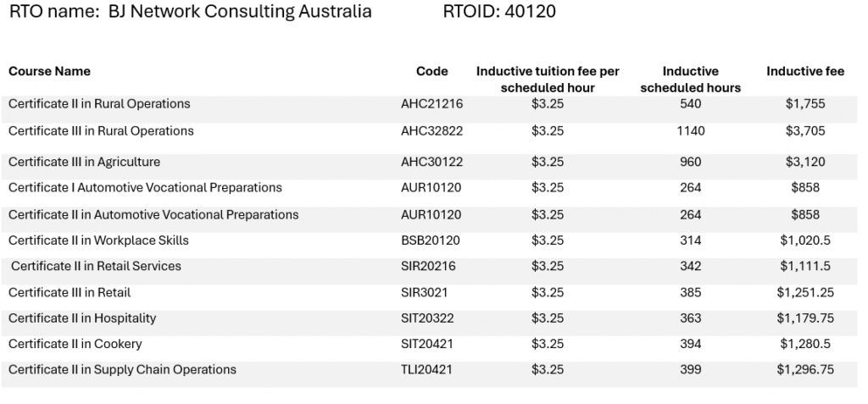Click code SIT20421 for Cookery

(427, 344)
